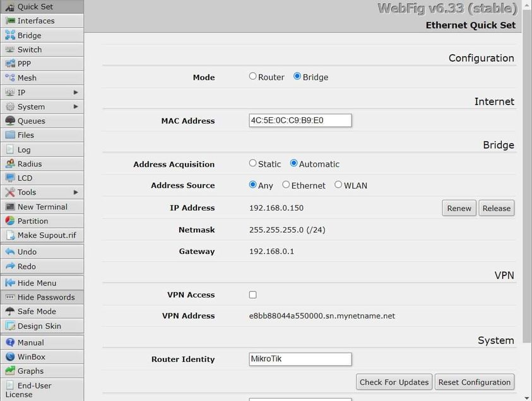Enable the VPN Access checkbox

click(x=253, y=294)
